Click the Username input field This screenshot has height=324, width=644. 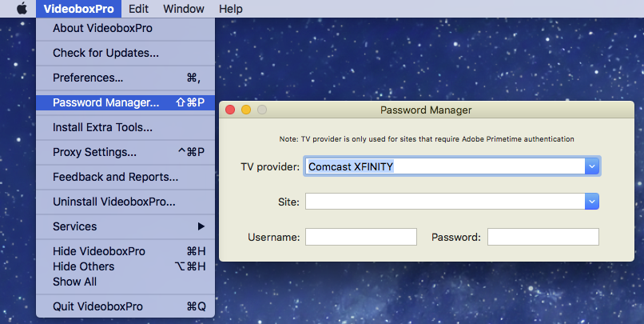(361, 238)
